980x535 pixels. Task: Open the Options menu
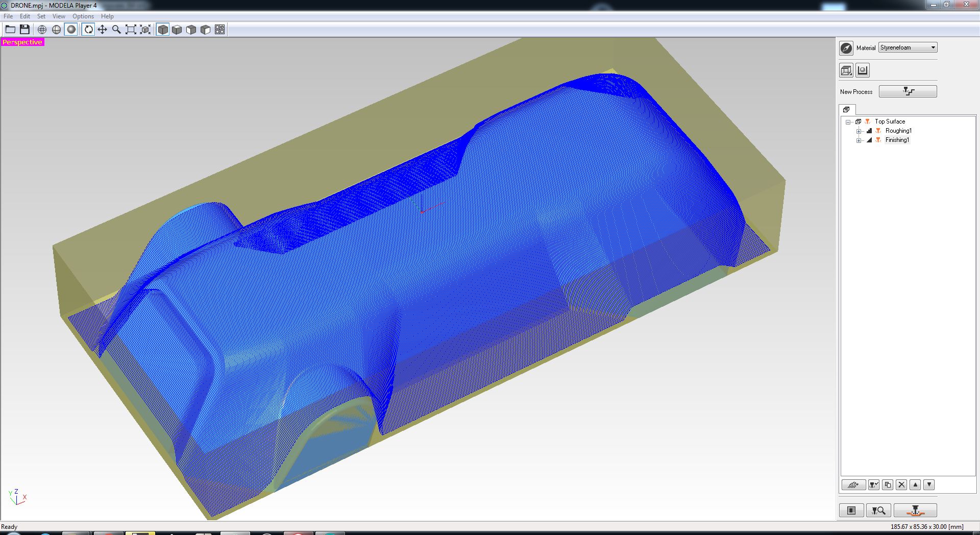pos(83,16)
